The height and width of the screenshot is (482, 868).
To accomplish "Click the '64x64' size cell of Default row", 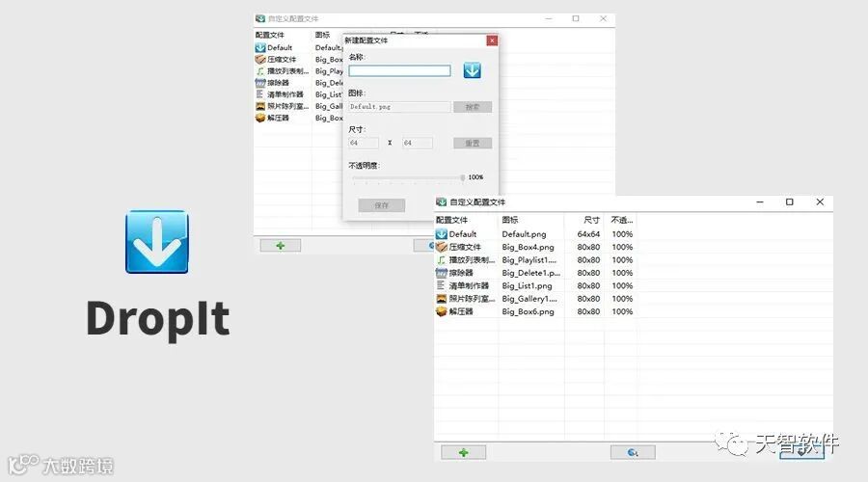I will [x=588, y=234].
